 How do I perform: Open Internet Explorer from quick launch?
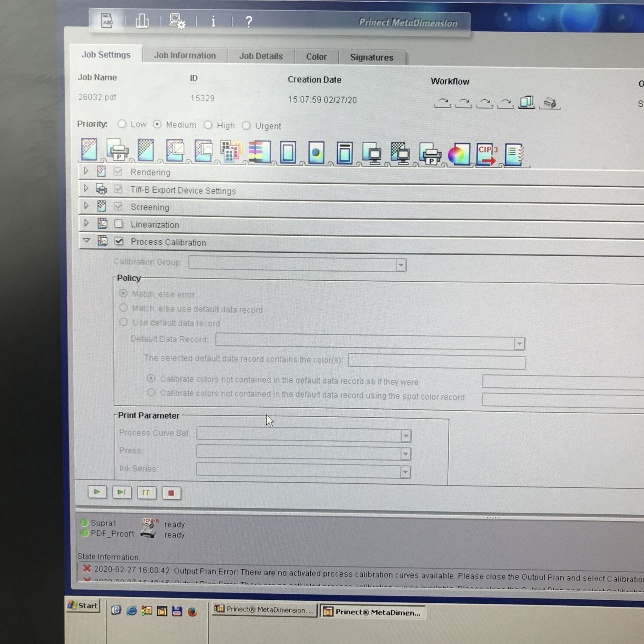pos(131,610)
